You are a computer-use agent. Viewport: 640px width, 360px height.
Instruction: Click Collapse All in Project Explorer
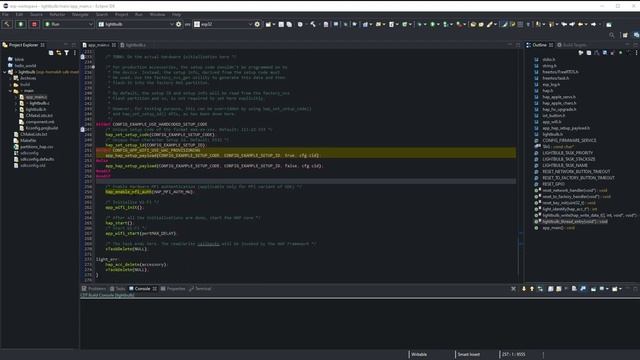51,53
